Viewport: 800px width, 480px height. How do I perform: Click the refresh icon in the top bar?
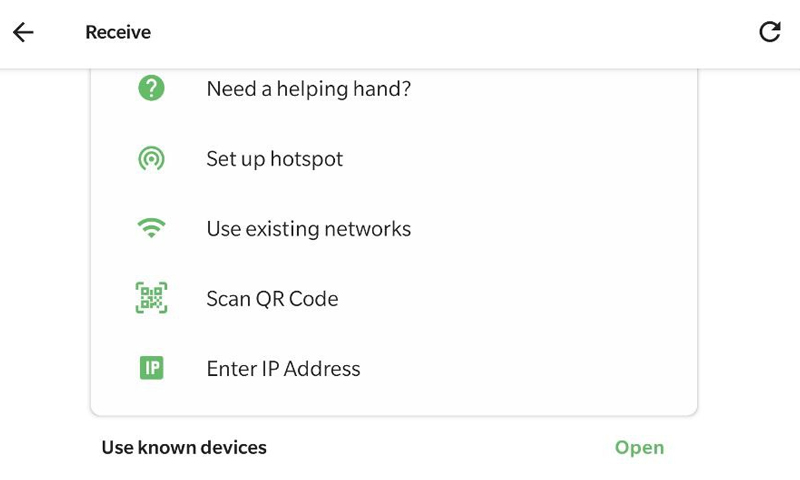[x=769, y=32]
